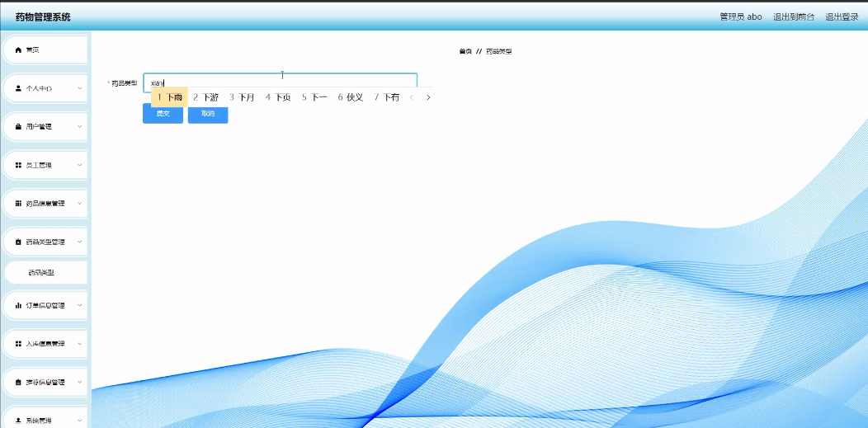Choose IME candidate 7 下有
Screen dimensions: 868x428
point(386,97)
